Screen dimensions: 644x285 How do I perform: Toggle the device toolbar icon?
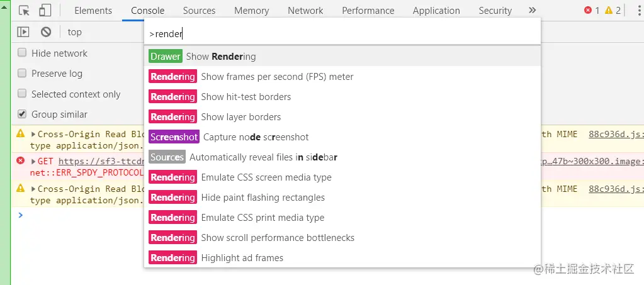45,11
